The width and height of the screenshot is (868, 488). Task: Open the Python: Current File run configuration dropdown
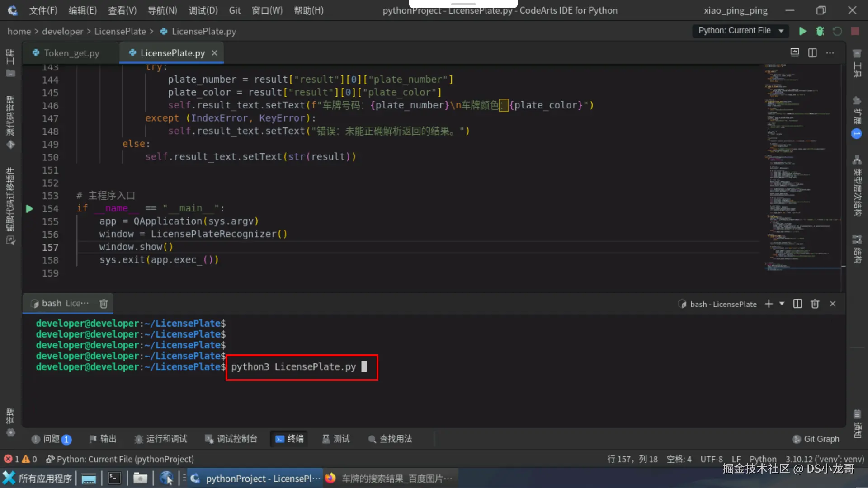741,31
